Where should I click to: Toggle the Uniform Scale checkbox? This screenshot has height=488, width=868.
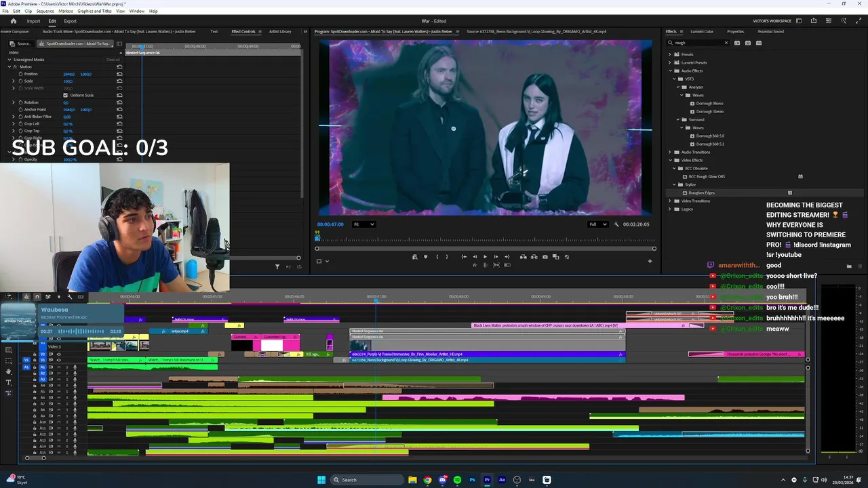pyautogui.click(x=65, y=95)
